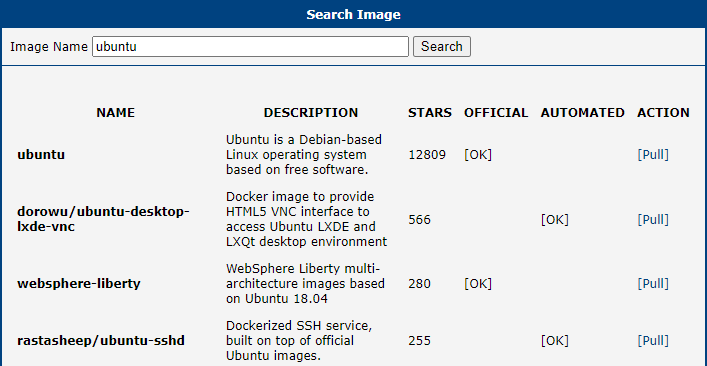
Task: Pull the dorowu/ubuntu-desktop-lxde-vnc image
Action: pos(653,220)
